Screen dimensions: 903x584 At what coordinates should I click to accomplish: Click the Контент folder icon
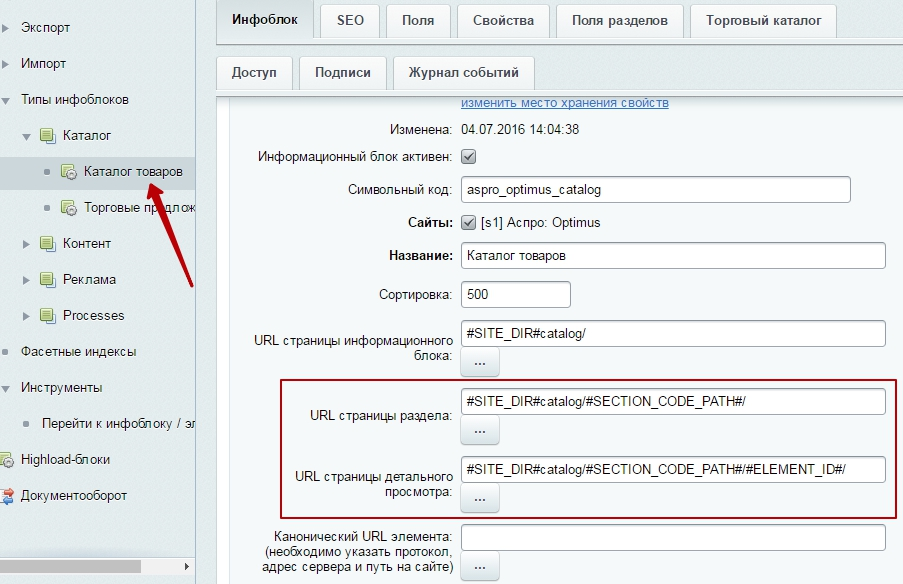(47, 244)
